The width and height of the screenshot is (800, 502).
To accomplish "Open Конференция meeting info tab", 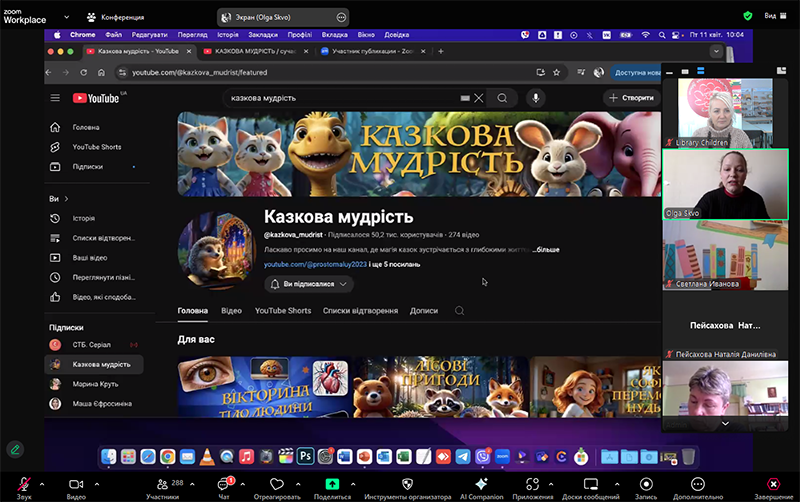I will [x=116, y=17].
